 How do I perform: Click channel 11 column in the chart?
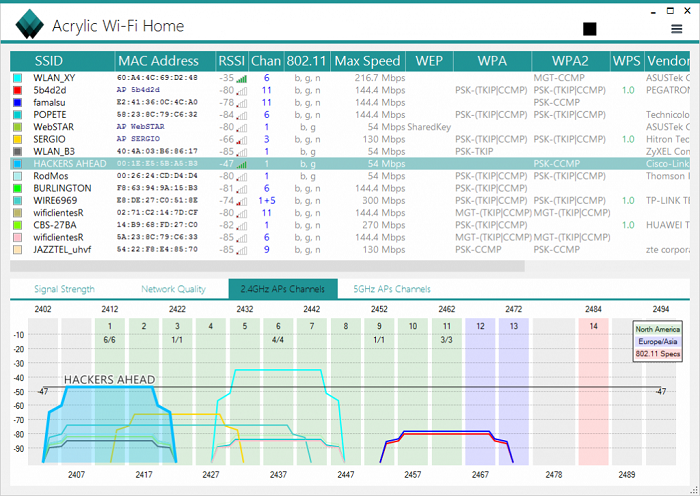pyautogui.click(x=446, y=392)
